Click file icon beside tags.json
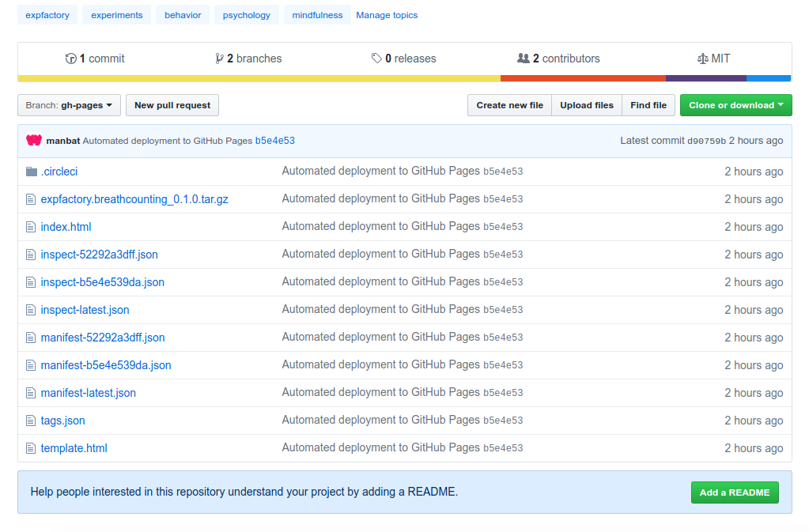This screenshot has width=809, height=532. coord(31,421)
